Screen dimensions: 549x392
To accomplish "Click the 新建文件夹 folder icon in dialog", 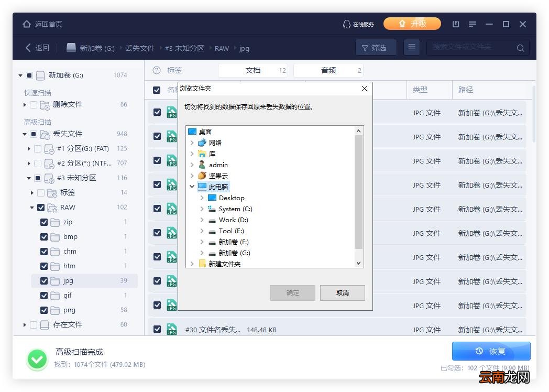I will 202,264.
